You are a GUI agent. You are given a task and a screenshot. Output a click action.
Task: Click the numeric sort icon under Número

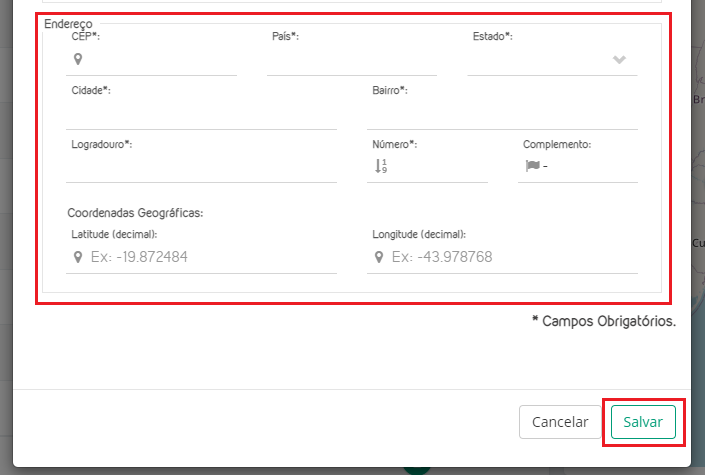click(x=380, y=166)
